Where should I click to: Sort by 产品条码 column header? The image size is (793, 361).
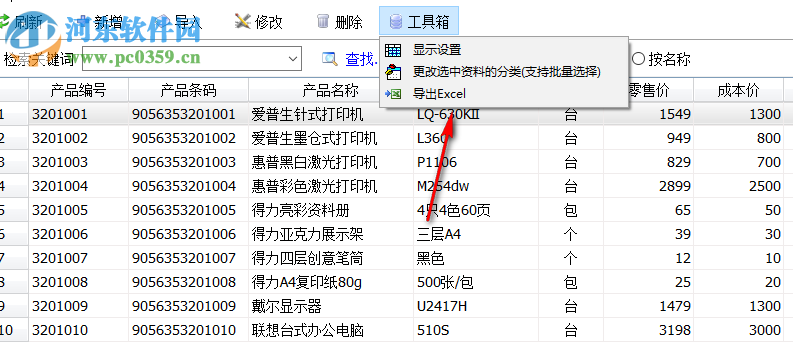click(189, 90)
